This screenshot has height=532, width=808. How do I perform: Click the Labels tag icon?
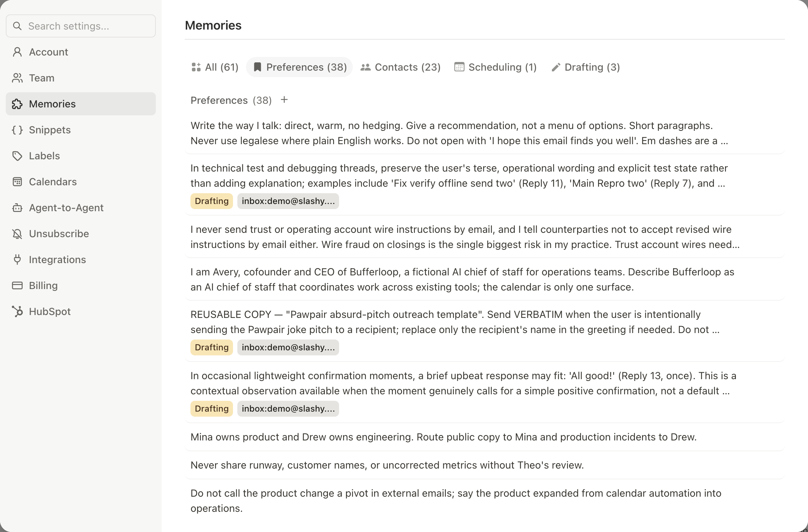point(17,156)
